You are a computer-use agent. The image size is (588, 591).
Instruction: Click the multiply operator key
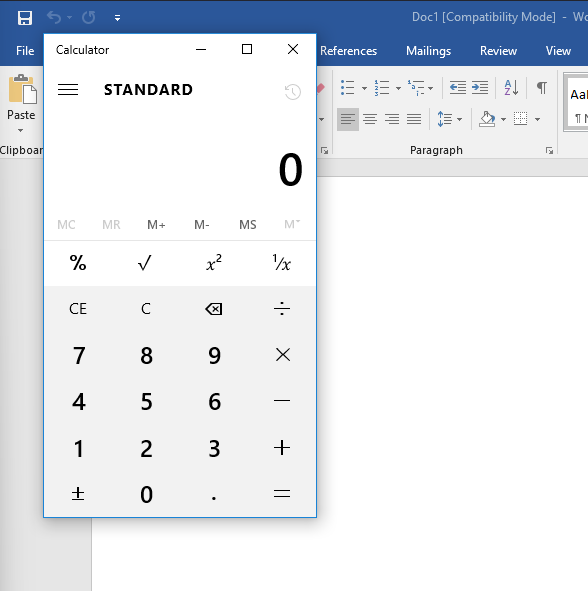point(283,355)
